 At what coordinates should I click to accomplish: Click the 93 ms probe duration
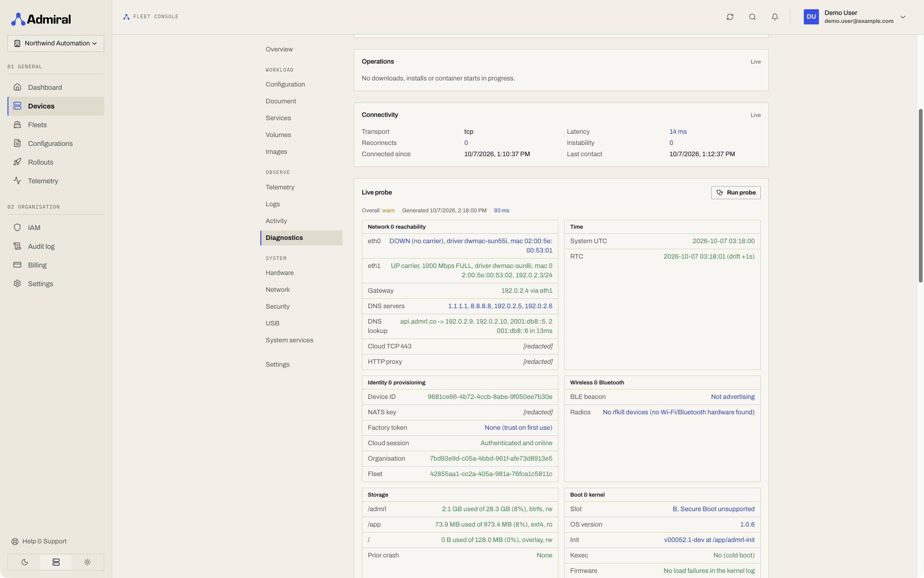tap(501, 211)
